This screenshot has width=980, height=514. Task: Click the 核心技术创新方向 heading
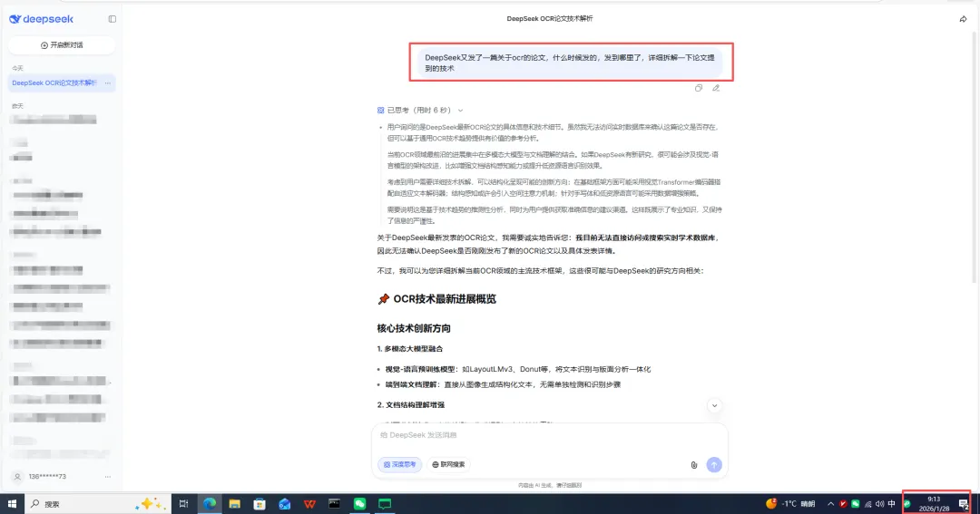coord(414,328)
